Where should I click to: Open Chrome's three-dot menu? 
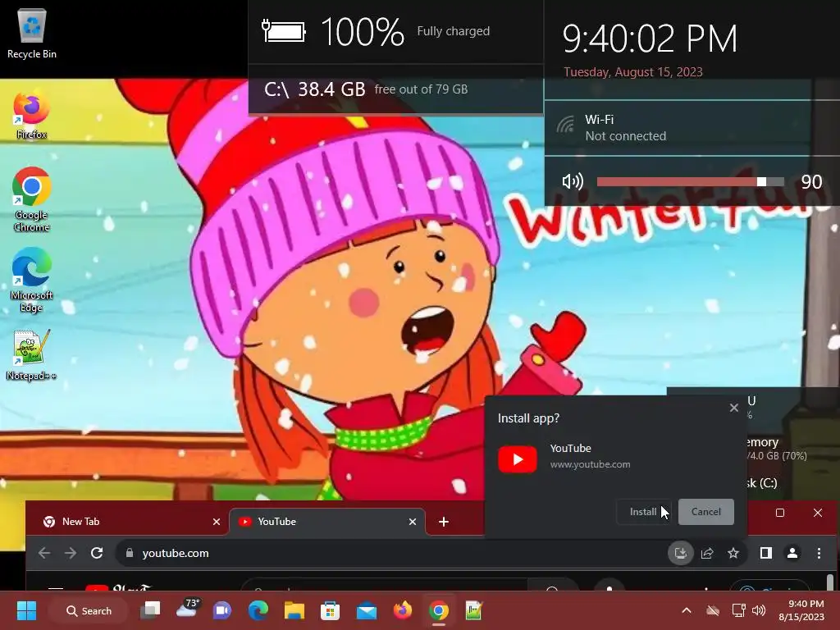[819, 553]
